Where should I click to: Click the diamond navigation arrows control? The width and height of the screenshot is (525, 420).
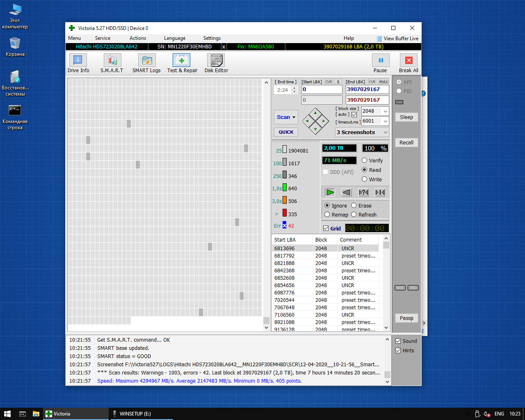click(315, 121)
